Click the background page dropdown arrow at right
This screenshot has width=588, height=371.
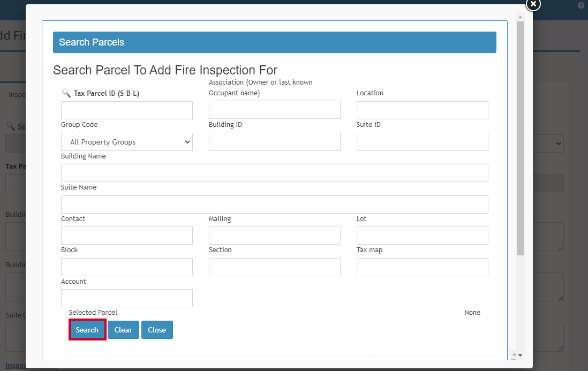[559, 143]
